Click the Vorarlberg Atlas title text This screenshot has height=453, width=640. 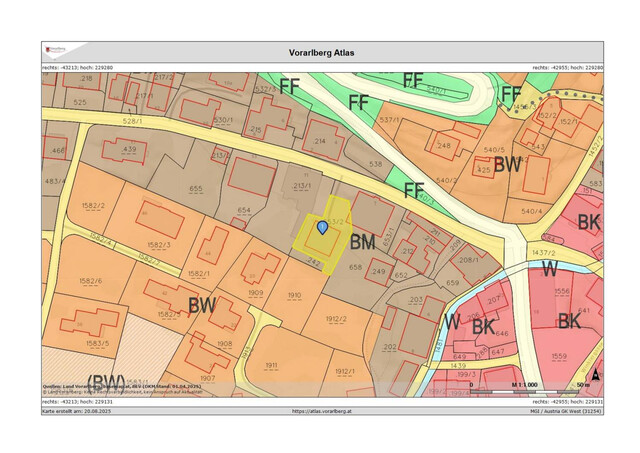click(x=322, y=53)
